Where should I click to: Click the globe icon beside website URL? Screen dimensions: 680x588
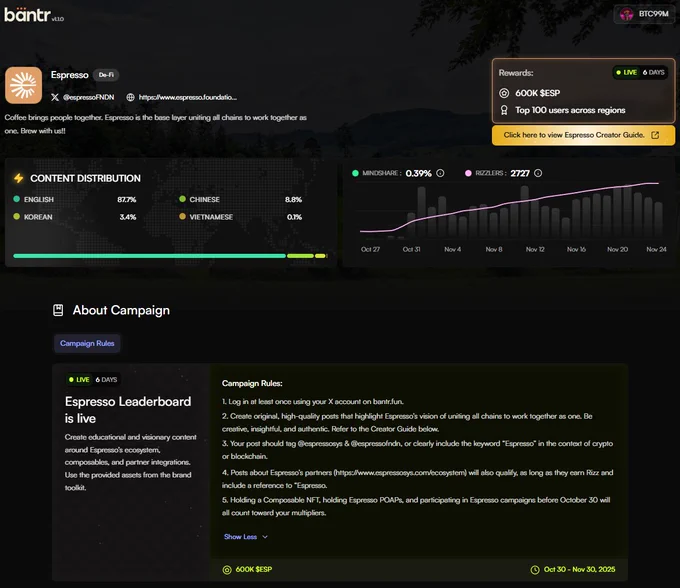tap(130, 97)
